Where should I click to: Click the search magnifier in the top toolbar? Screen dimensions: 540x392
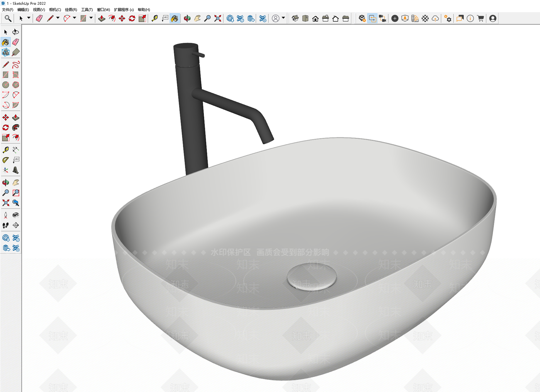point(8,18)
